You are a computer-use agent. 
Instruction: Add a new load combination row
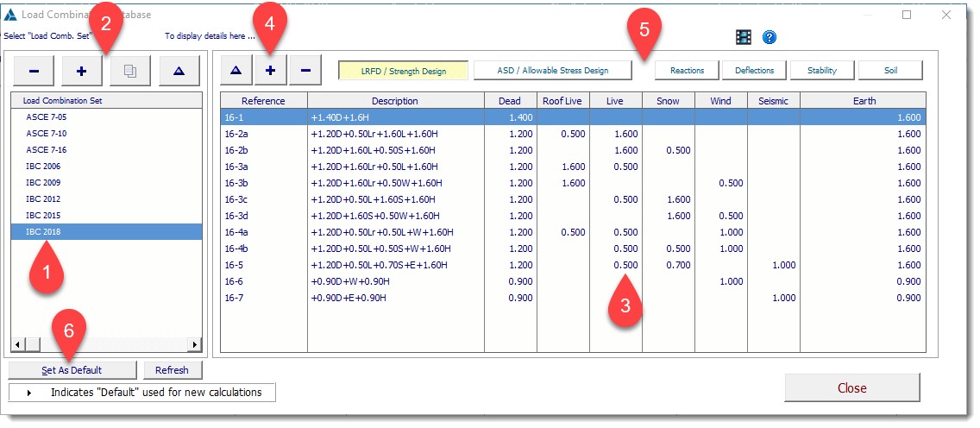(270, 71)
